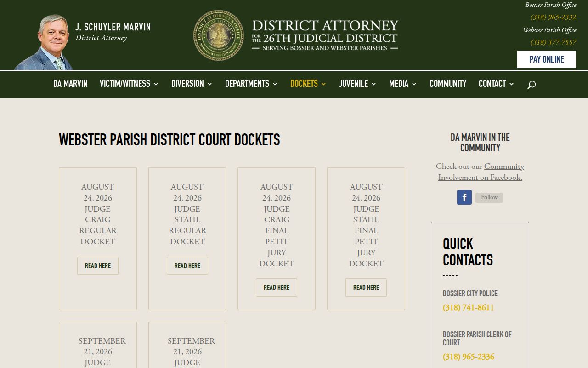Expand the Contact menu chevron
Viewport: 588px width, 368px height.
pyautogui.click(x=512, y=84)
